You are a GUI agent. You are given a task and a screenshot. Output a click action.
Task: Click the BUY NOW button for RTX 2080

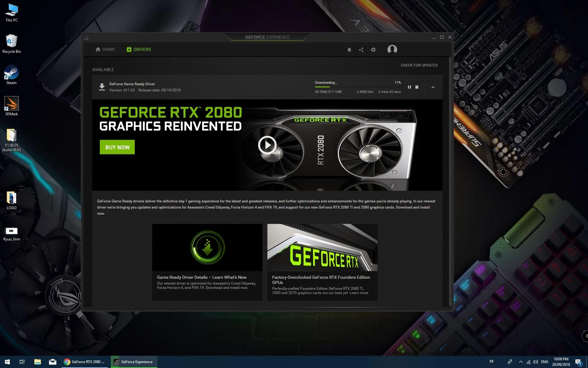[118, 147]
